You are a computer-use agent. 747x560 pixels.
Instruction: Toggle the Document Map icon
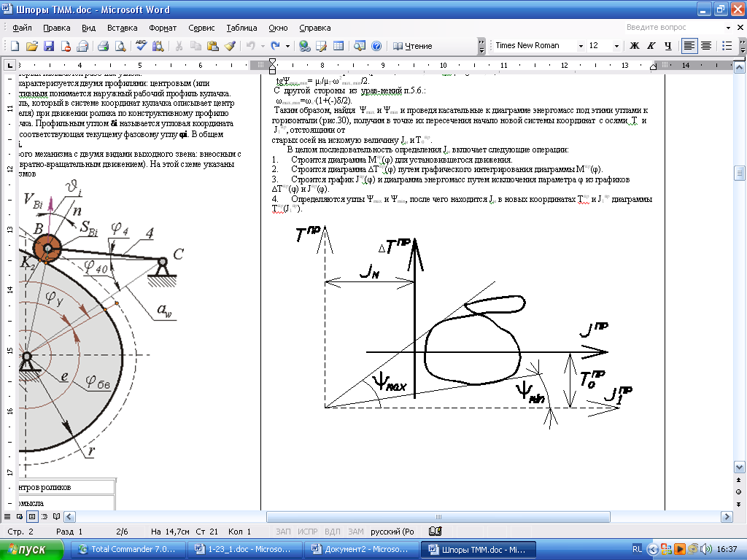tap(359, 46)
